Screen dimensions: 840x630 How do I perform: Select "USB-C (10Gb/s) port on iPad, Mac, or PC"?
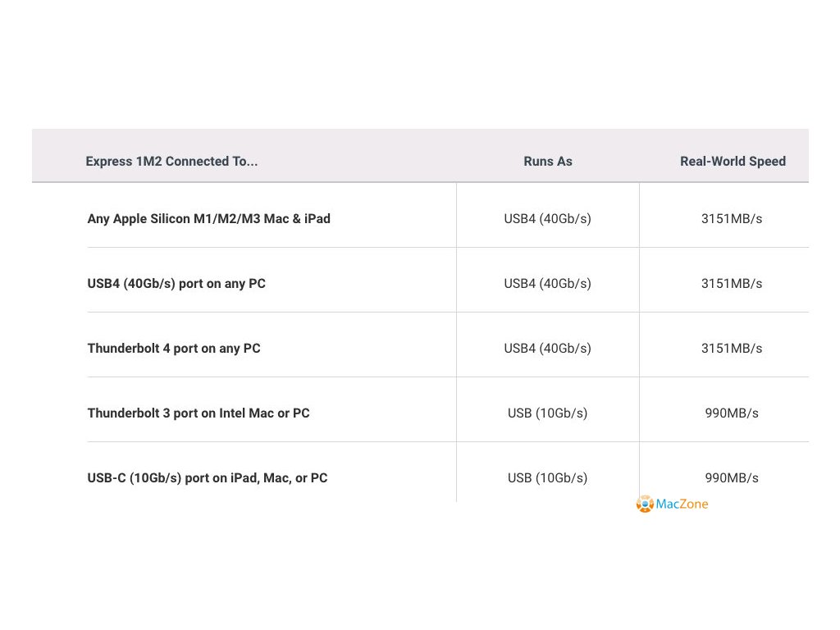(208, 478)
